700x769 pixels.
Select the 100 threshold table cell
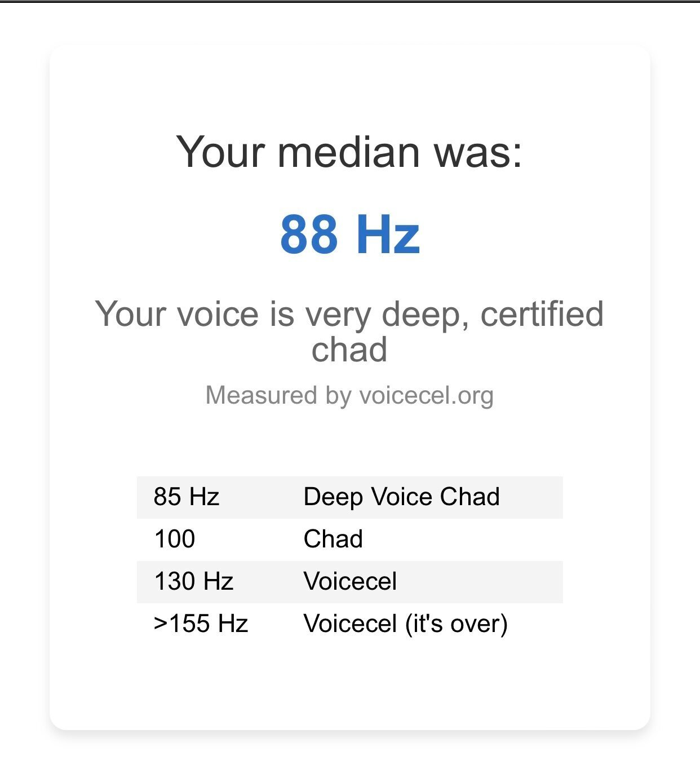click(x=175, y=540)
